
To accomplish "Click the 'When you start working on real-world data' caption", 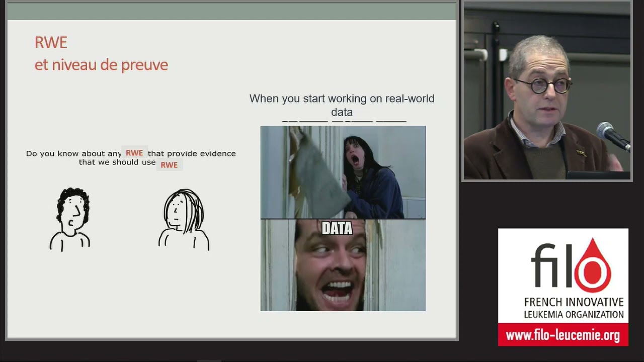I will 342,105.
